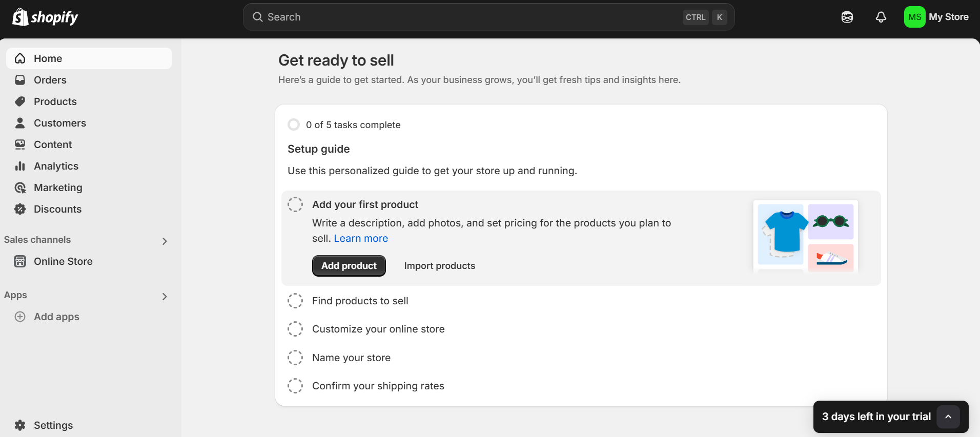Image resolution: width=980 pixels, height=437 pixels.
Task: Collapse the trial countdown banner
Action: pos(949,417)
